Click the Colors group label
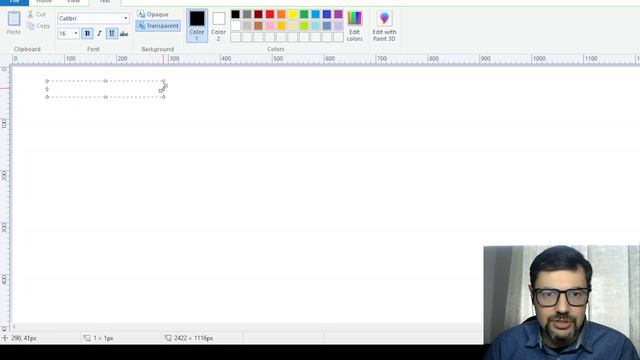Image resolution: width=640 pixels, height=360 pixels. click(x=276, y=49)
